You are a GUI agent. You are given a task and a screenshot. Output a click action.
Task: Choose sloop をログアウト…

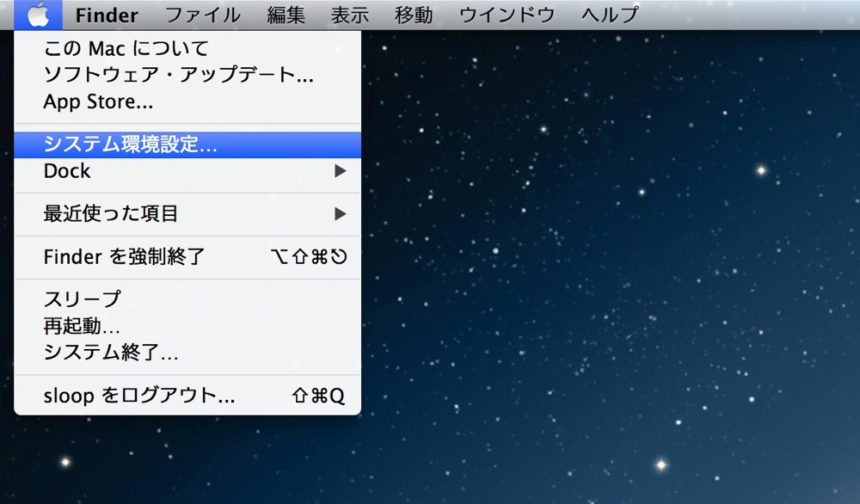coord(187,396)
